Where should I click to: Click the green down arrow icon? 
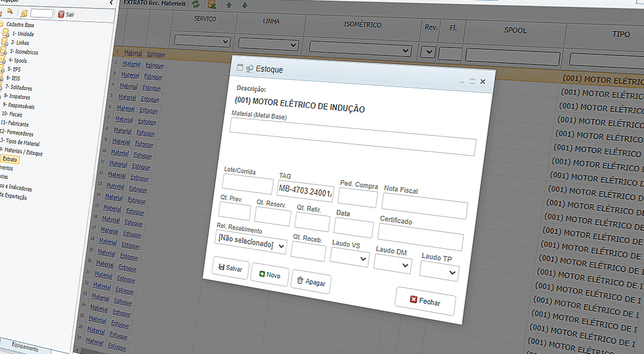coord(245,5)
